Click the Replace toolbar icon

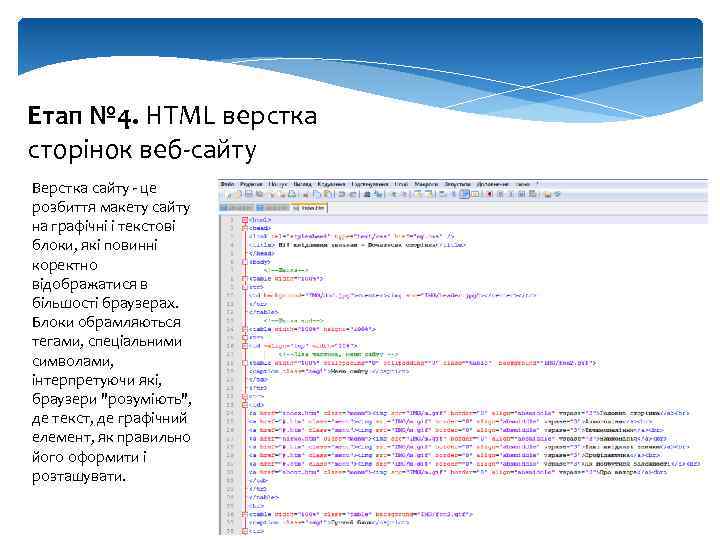coord(378,195)
